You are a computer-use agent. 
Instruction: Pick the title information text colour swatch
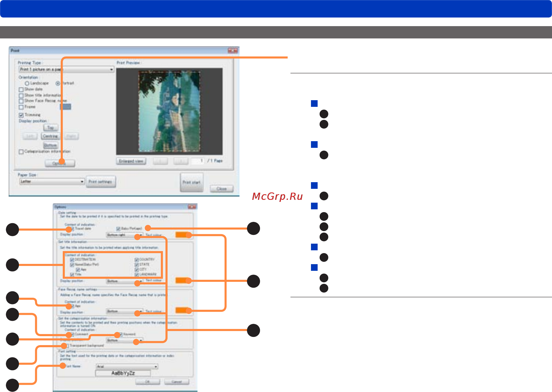tap(182, 280)
